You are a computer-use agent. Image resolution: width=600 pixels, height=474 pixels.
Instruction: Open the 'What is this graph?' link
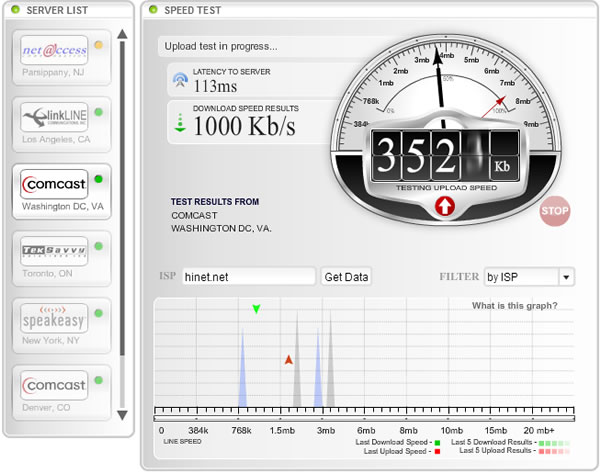[x=514, y=306]
